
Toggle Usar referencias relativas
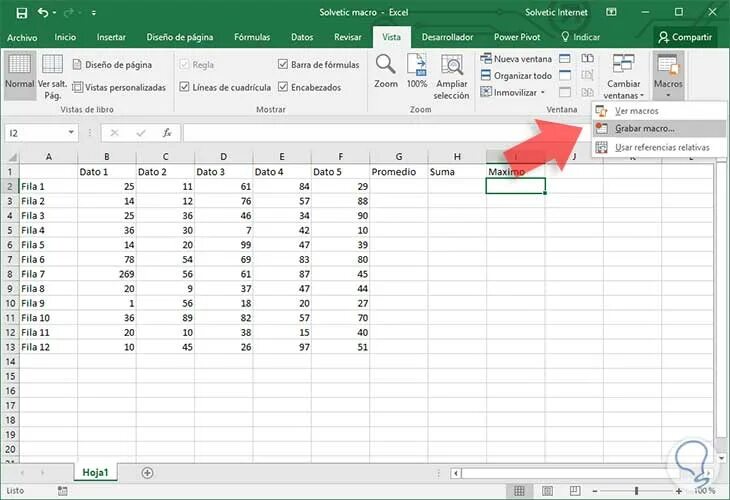tap(659, 147)
